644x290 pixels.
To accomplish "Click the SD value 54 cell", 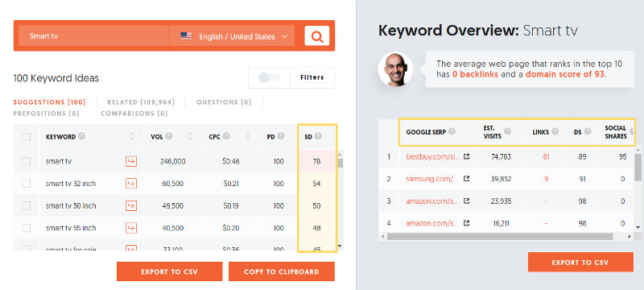I will coord(316,184).
